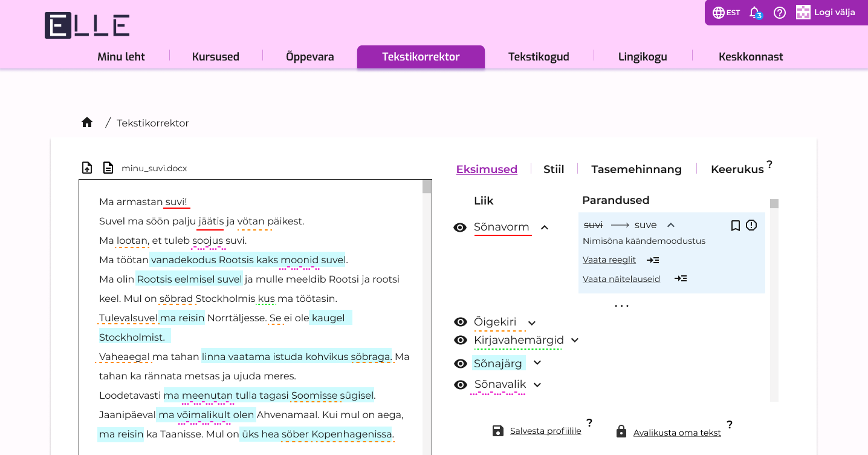Report the correction with exclamation icon
This screenshot has height=455, width=868.
pos(751,225)
